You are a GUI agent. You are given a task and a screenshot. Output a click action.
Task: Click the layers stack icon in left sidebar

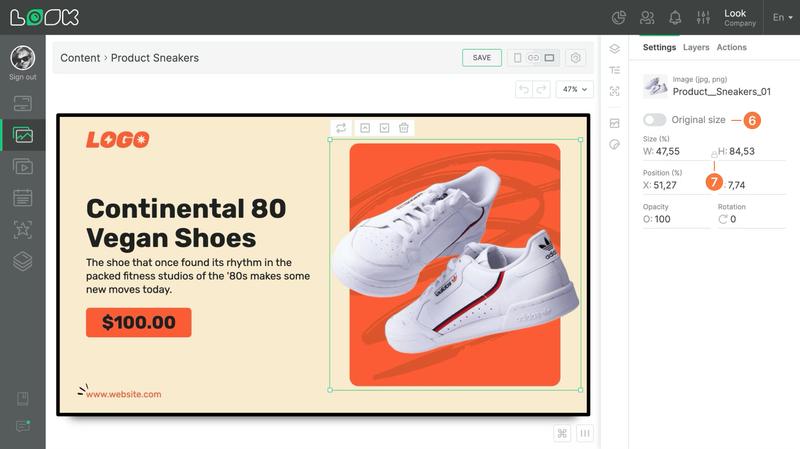22,261
